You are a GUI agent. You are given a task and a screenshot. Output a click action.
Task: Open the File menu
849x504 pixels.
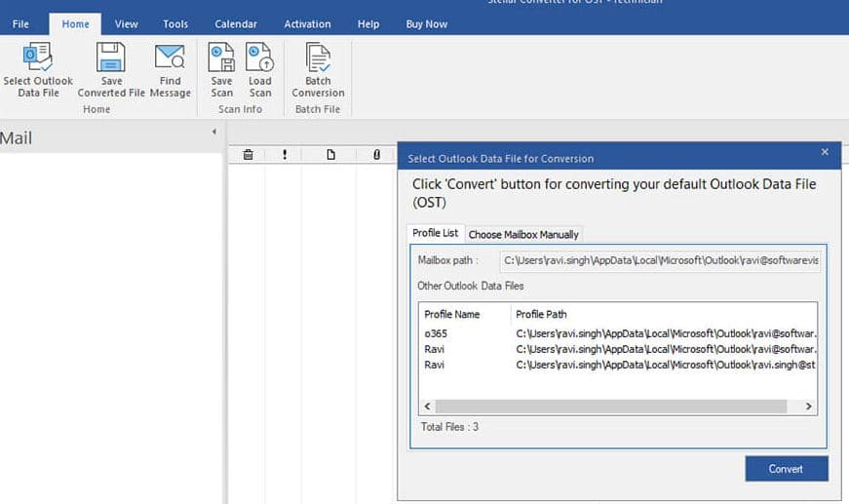pyautogui.click(x=20, y=24)
